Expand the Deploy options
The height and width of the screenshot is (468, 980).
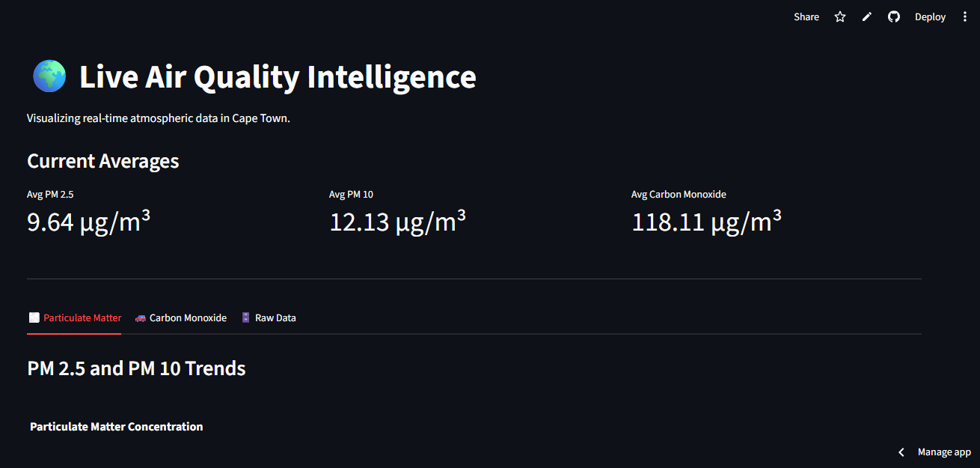930,16
